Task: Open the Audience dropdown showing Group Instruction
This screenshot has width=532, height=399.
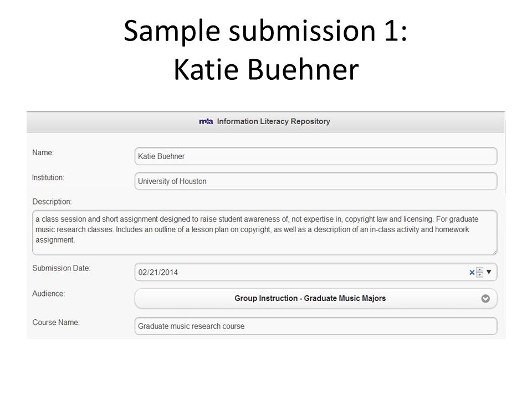Action: [x=316, y=299]
